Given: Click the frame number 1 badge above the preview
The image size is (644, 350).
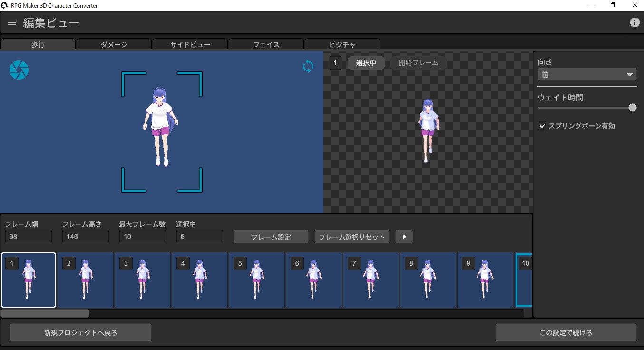Looking at the screenshot, I should (335, 62).
